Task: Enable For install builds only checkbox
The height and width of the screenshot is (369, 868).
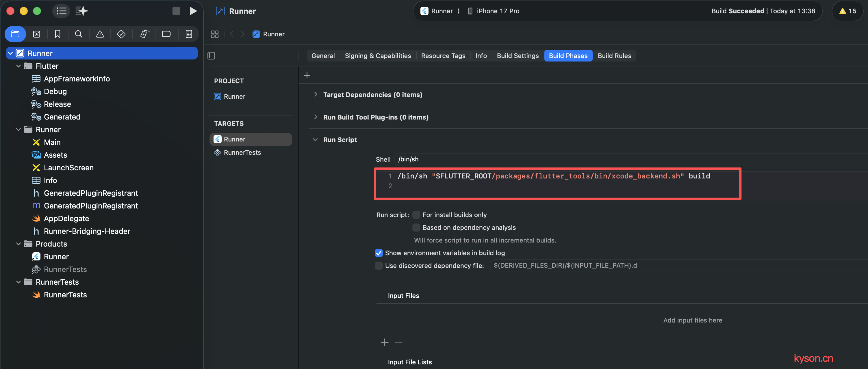Action: click(416, 215)
